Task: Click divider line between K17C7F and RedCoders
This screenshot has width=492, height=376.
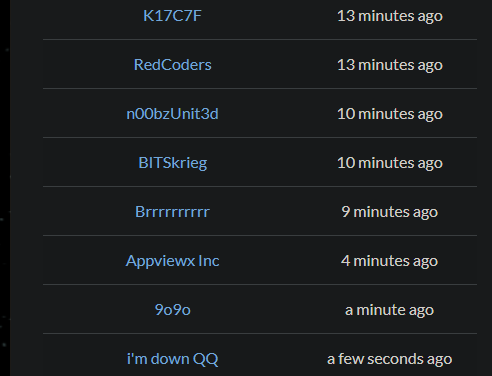Action: 260,39
